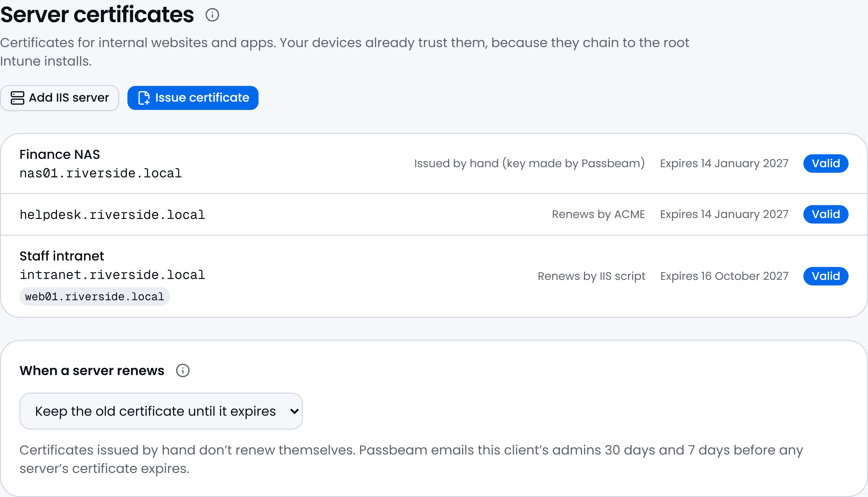Click the web01.riverside.local server tag

click(x=94, y=296)
